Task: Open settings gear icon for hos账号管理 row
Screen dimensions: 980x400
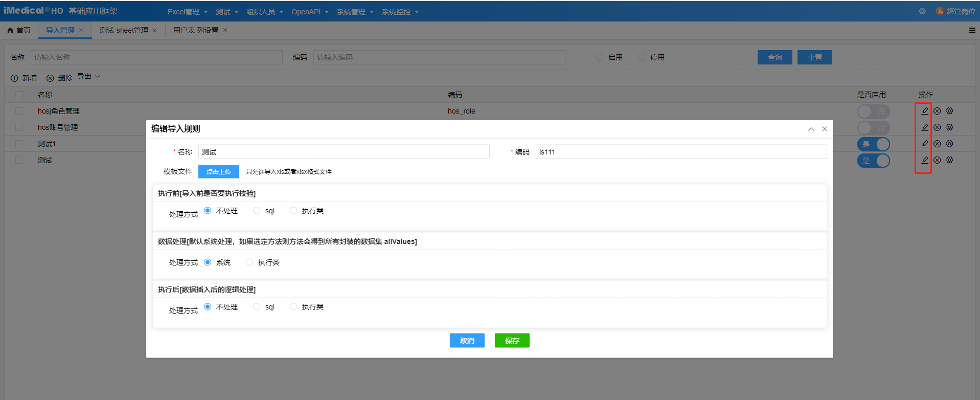Action: click(x=949, y=127)
